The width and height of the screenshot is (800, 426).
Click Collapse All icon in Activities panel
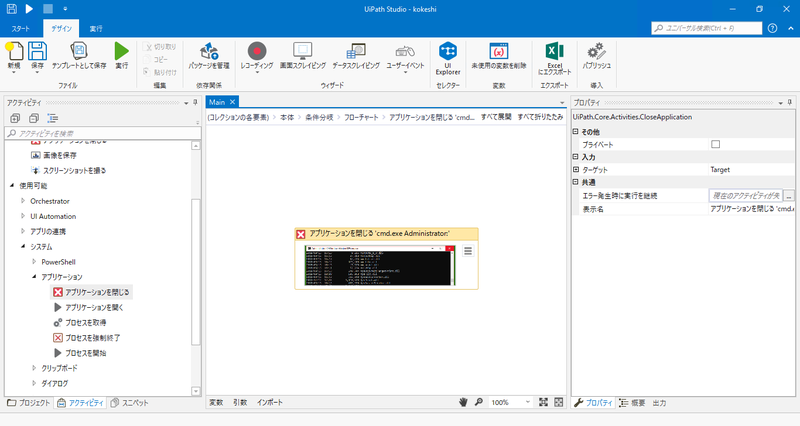(34, 118)
